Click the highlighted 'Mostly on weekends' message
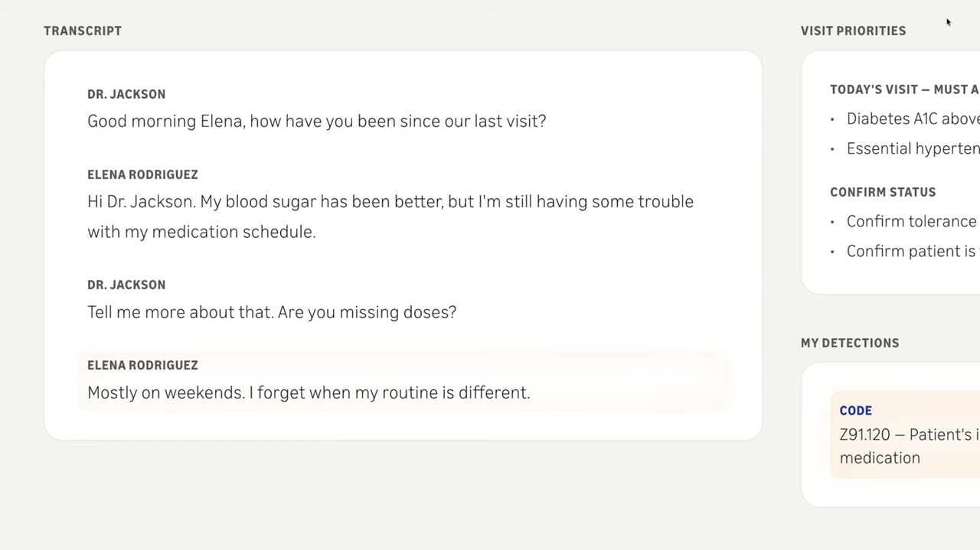This screenshot has width=980, height=550. [309, 392]
